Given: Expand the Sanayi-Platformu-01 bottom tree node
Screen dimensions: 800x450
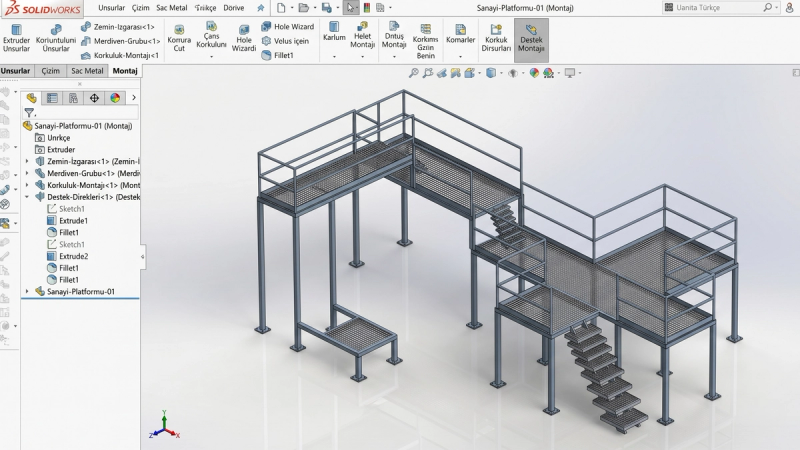Looking at the screenshot, I should click(27, 291).
